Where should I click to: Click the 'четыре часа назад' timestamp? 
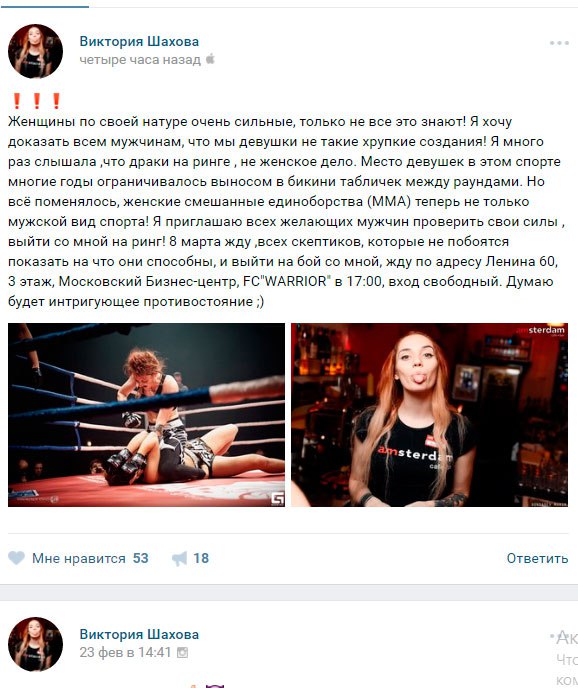(x=140, y=60)
